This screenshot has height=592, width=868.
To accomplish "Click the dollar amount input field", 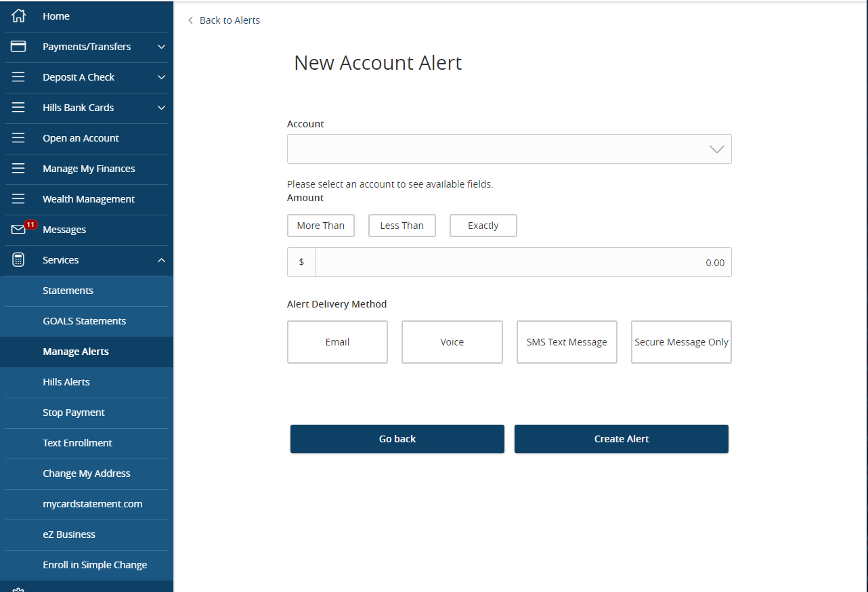I will coord(523,262).
